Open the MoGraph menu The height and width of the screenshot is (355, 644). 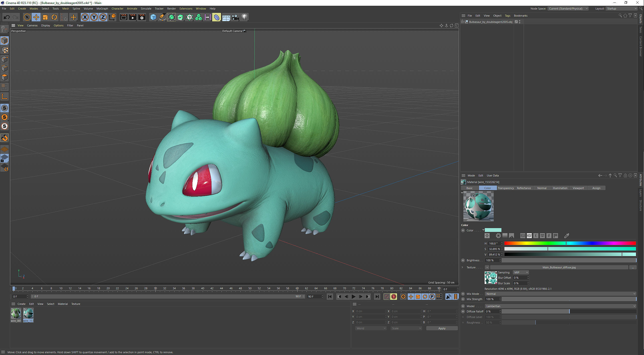pos(102,9)
